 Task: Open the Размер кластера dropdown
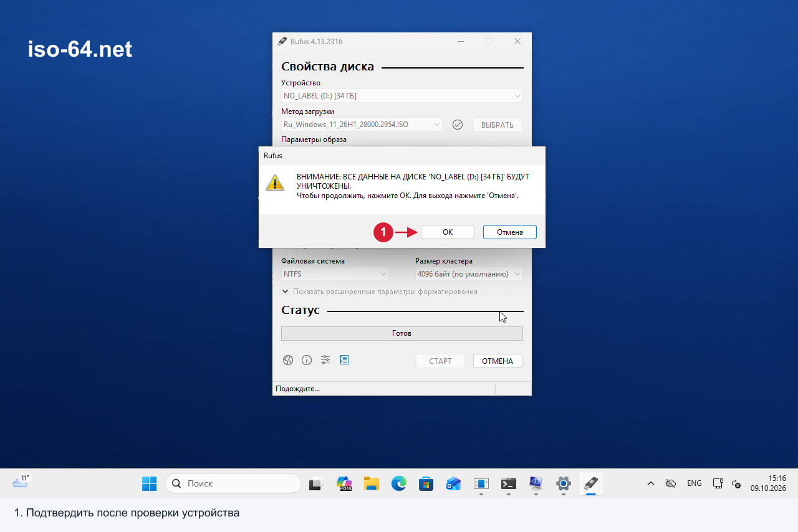tap(469, 274)
